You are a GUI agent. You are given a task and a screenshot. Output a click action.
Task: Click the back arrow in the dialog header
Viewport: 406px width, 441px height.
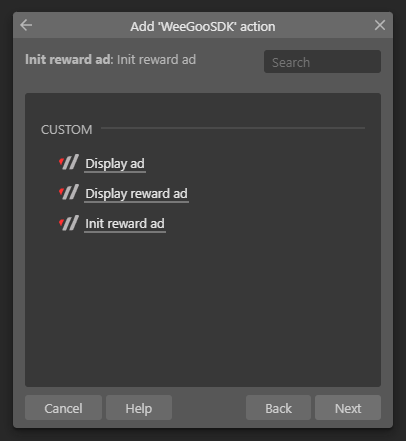coord(26,25)
